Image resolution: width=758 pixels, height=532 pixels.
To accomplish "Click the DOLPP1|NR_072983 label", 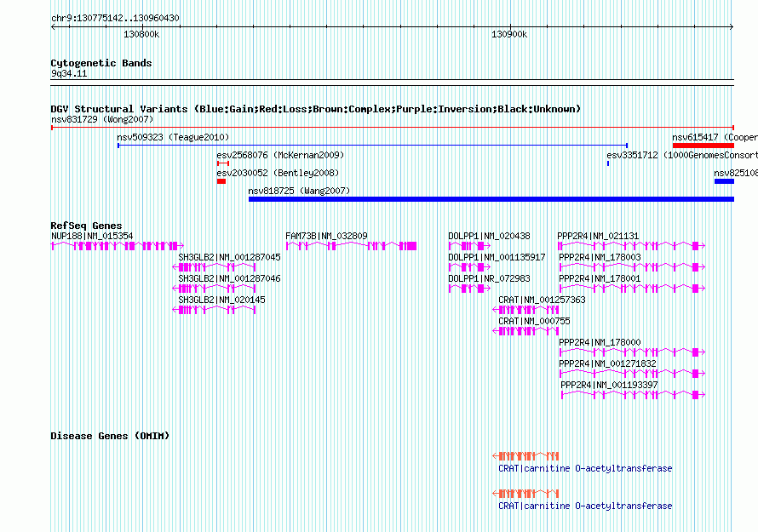I will coord(489,278).
